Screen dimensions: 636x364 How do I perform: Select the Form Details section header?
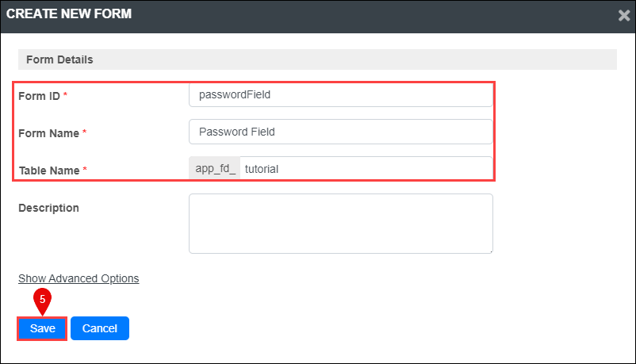pyautogui.click(x=317, y=59)
